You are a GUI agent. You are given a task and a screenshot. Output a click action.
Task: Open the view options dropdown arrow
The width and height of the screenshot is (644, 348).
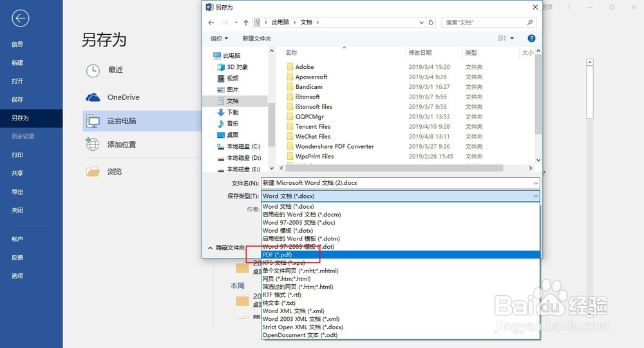click(x=512, y=38)
